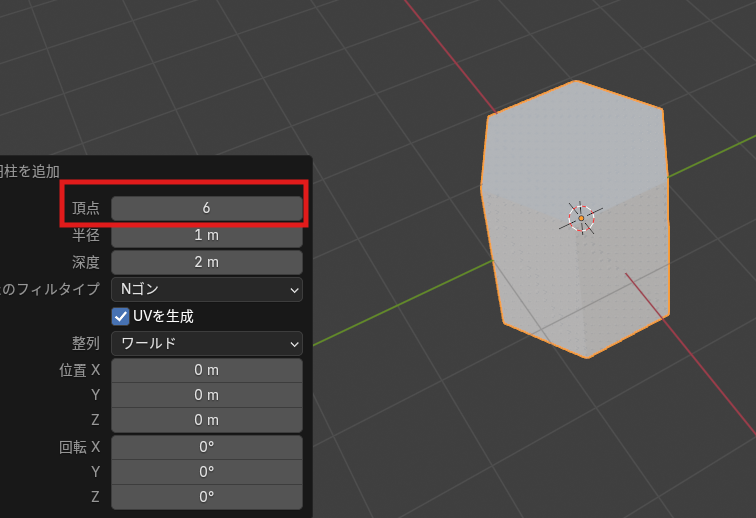Click the rotation Z field showing 0°
Viewport: 756px width, 518px height.
[207, 497]
